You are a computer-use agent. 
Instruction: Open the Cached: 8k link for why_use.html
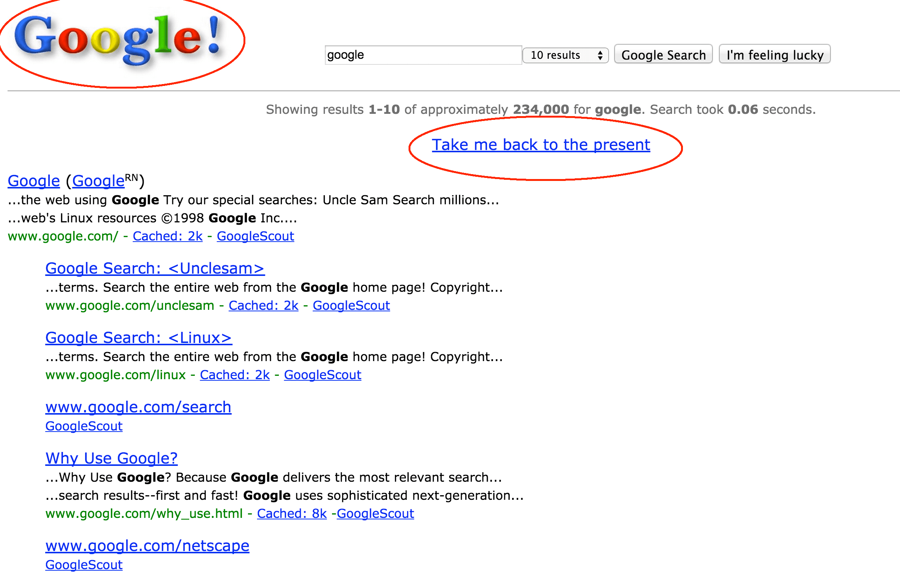click(x=291, y=513)
